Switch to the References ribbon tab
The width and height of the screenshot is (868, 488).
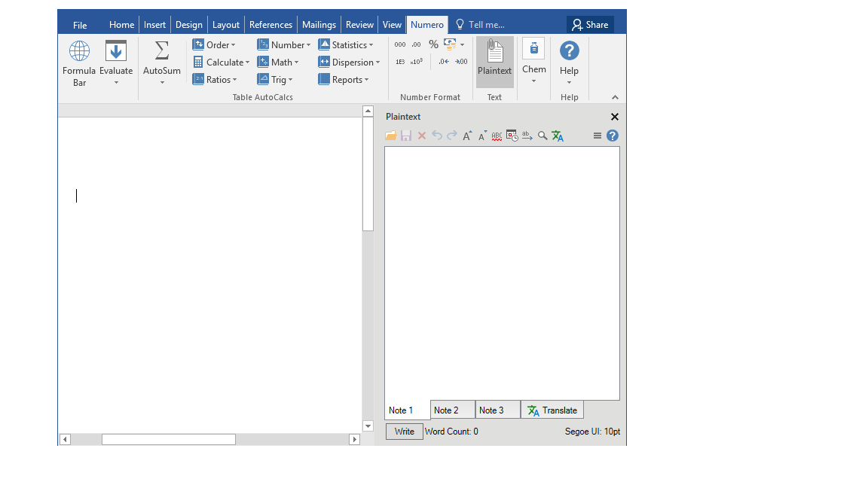click(270, 25)
